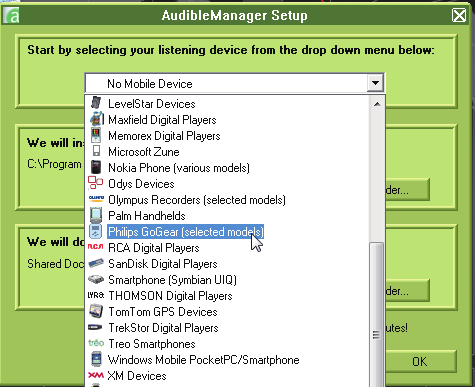Choose Olympus Recorders (selected models)
The image size is (475, 387).
point(197,200)
